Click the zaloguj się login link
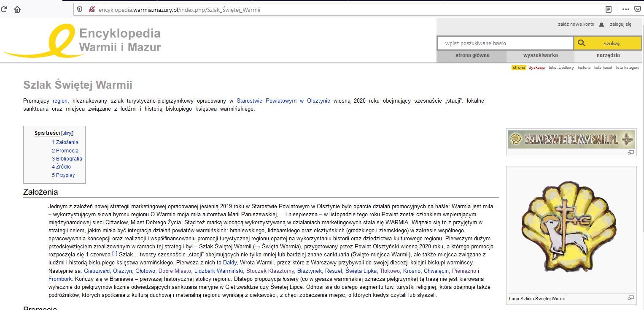644x310 pixels. (x=620, y=24)
